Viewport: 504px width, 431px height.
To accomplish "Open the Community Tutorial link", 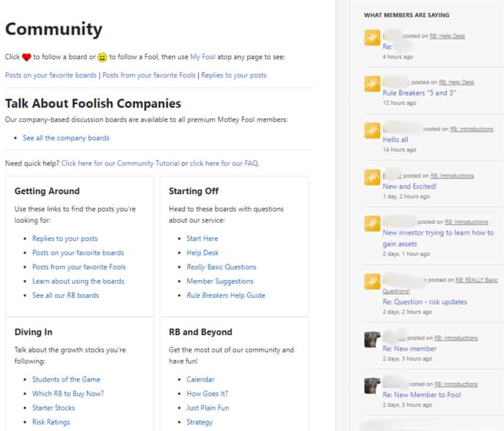I will click(120, 163).
